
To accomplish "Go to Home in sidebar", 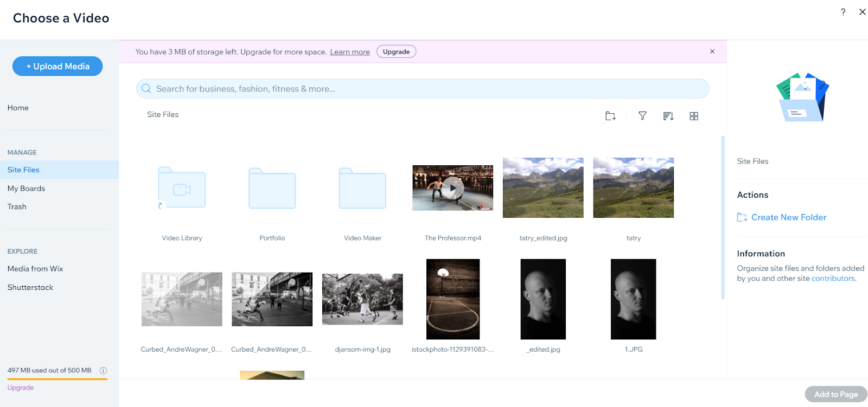I will pos(18,108).
